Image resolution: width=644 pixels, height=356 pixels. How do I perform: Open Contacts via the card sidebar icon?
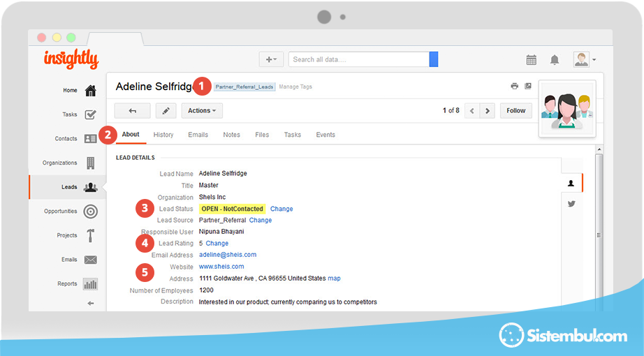[90, 139]
